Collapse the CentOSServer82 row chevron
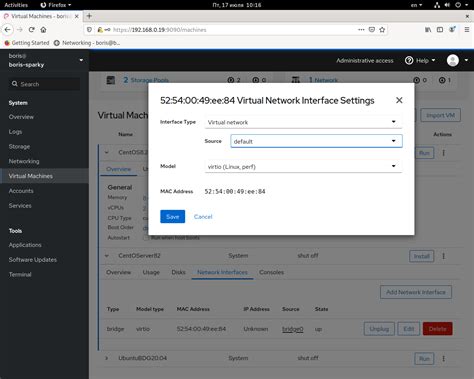The image size is (474, 379). point(106,256)
